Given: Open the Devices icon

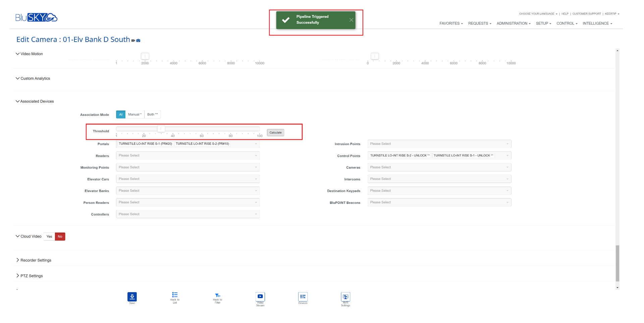Looking at the screenshot, I should (303, 297).
